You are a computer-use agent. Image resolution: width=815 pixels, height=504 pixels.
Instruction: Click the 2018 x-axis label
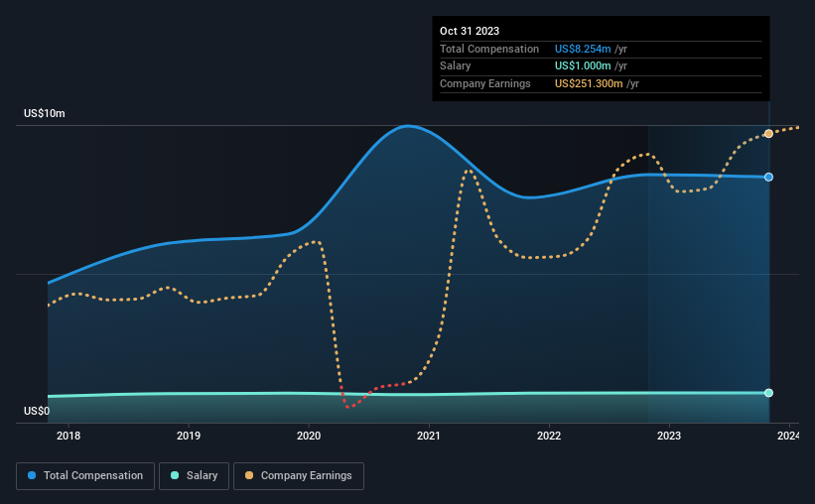pos(68,436)
